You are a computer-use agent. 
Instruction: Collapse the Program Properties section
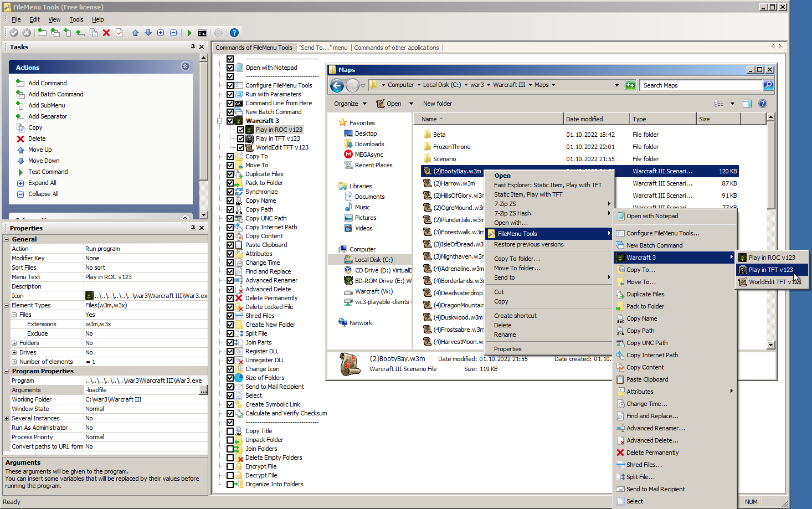7,371
